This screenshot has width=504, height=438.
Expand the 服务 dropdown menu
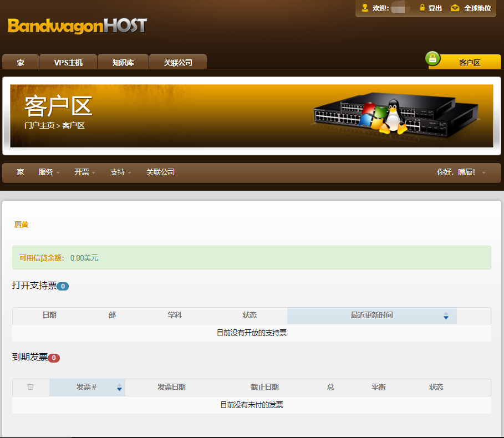pos(49,172)
